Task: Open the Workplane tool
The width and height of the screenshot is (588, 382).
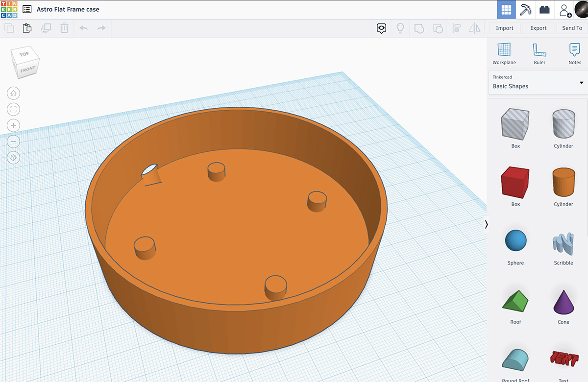Action: [504, 53]
